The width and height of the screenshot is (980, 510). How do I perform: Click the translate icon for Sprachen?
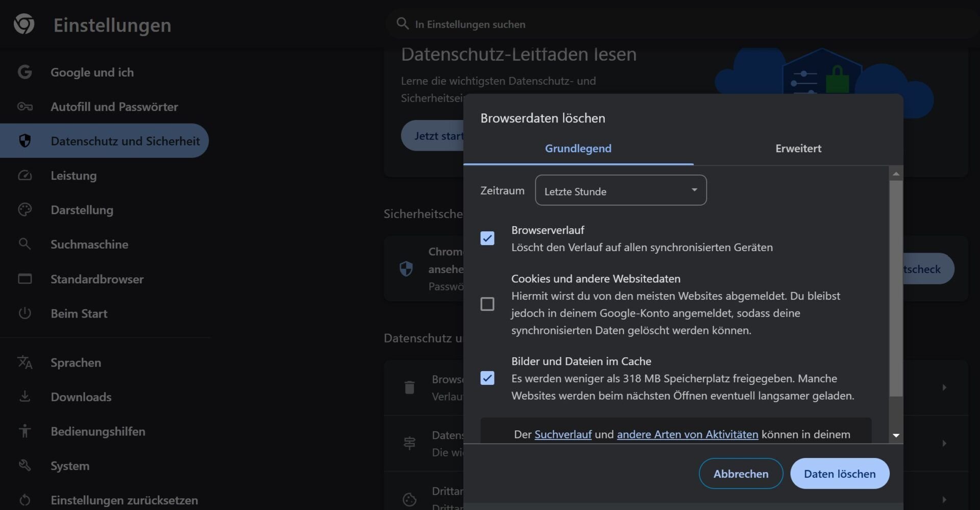click(x=24, y=362)
